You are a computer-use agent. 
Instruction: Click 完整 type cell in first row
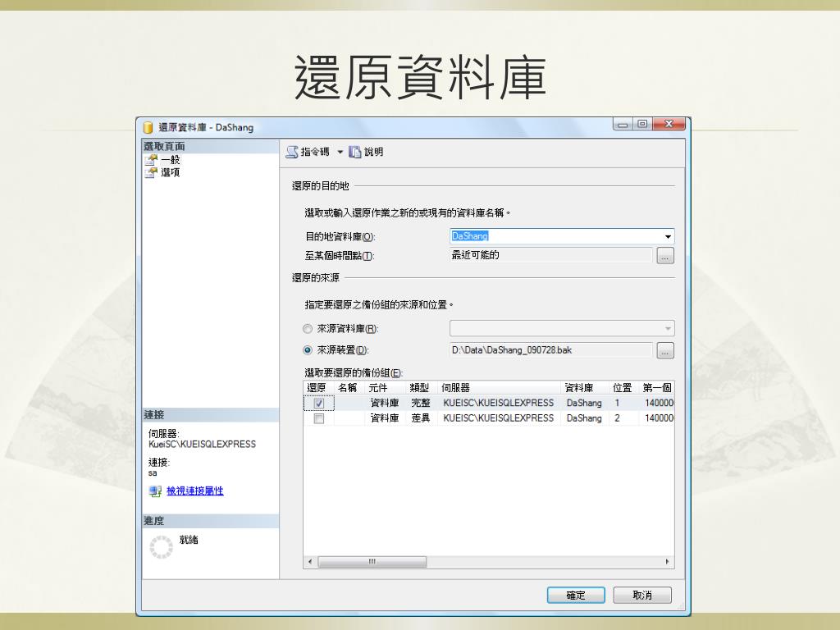point(421,403)
